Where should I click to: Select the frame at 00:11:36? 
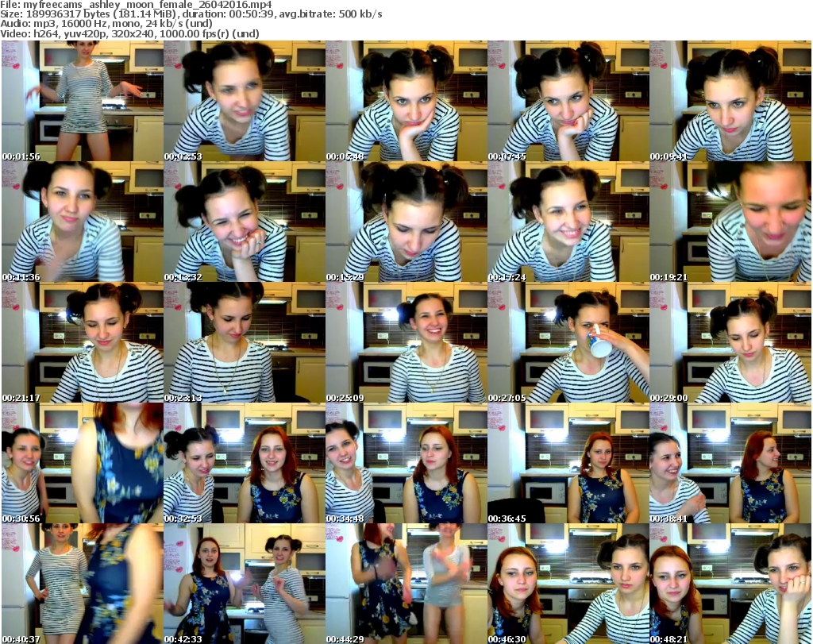coord(83,222)
